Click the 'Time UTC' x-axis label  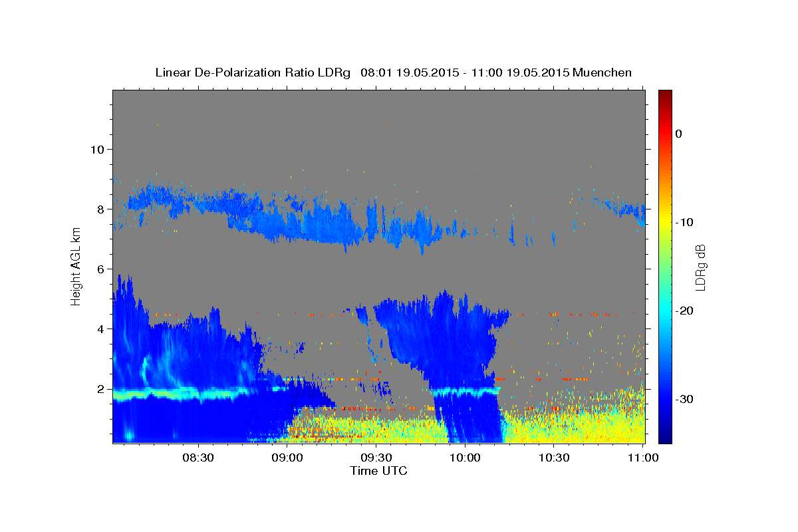378,471
